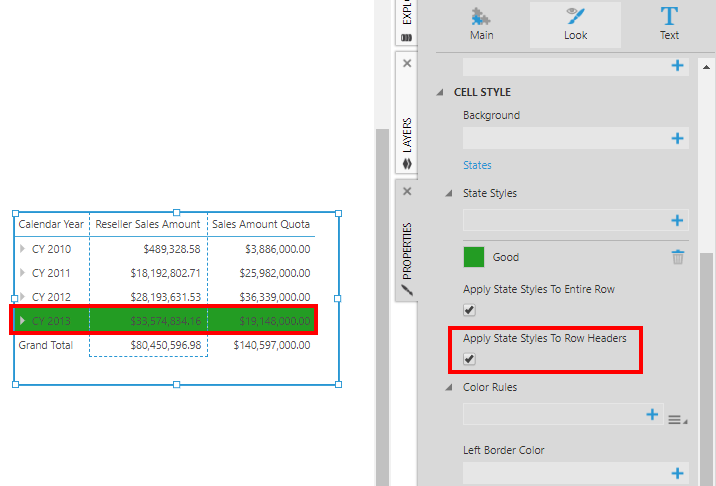Image resolution: width=716 pixels, height=486 pixels.
Task: Collapse the Cell Style section
Action: coord(440,92)
